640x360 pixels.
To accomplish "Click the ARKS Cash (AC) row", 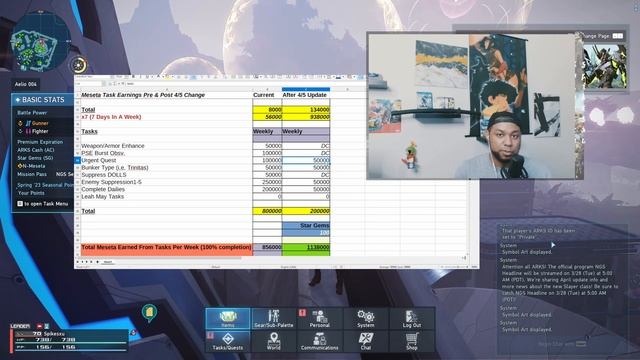I will pyautogui.click(x=45, y=150).
